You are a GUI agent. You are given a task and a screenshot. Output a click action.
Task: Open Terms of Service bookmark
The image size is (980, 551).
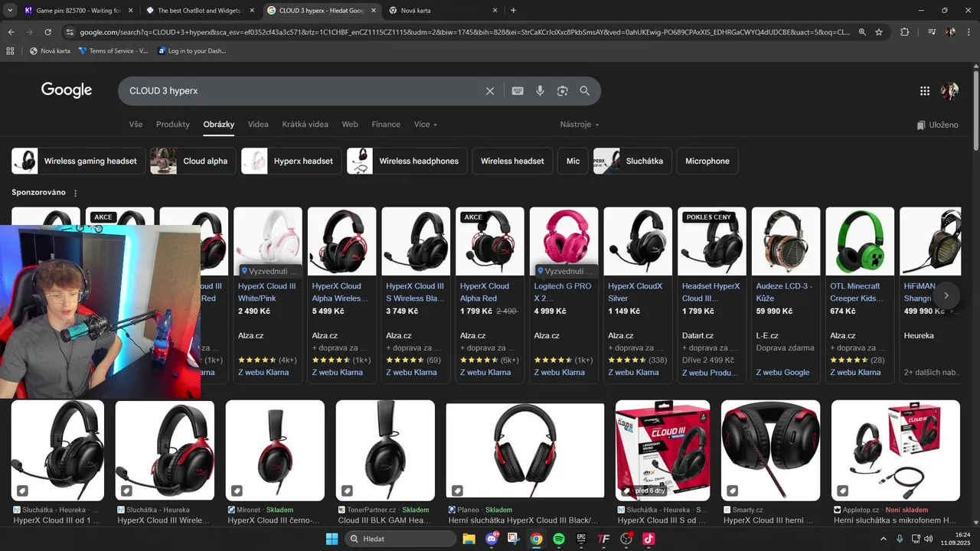pyautogui.click(x=113, y=51)
